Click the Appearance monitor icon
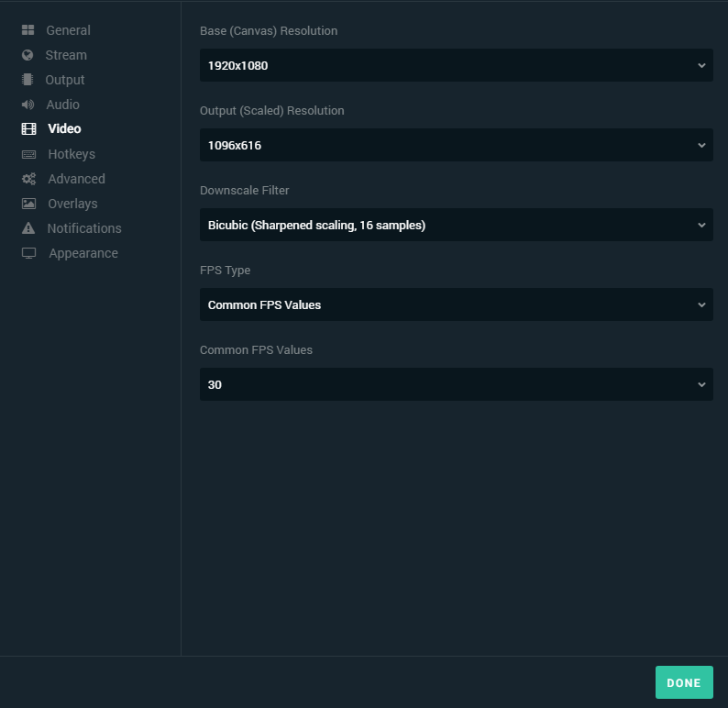This screenshot has height=708, width=728. click(28, 253)
